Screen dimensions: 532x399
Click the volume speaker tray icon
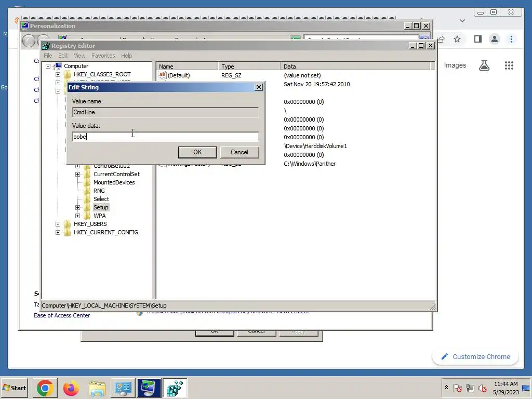[482, 388]
